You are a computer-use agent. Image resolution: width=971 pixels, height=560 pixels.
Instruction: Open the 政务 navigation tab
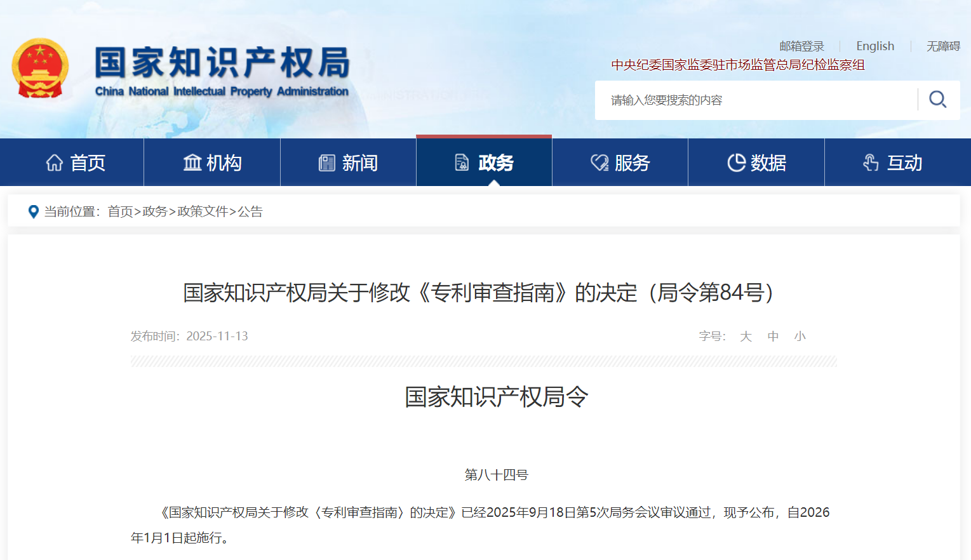[x=495, y=163]
